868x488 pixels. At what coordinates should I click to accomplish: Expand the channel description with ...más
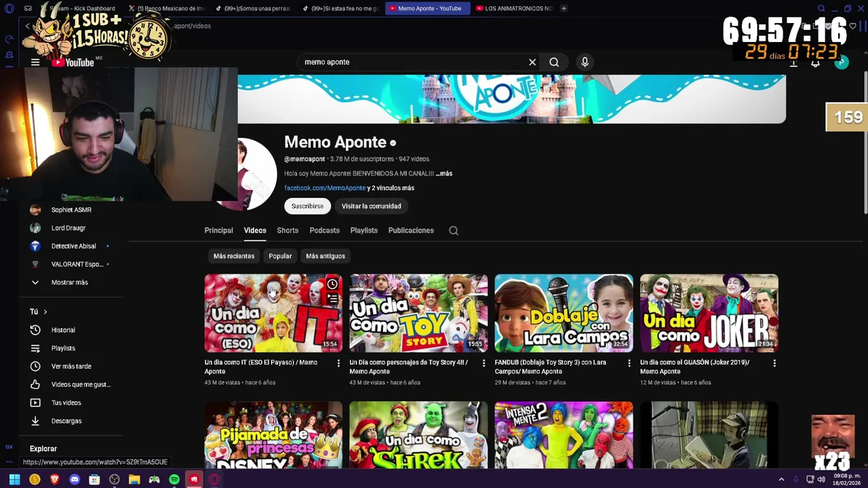pyautogui.click(x=443, y=174)
